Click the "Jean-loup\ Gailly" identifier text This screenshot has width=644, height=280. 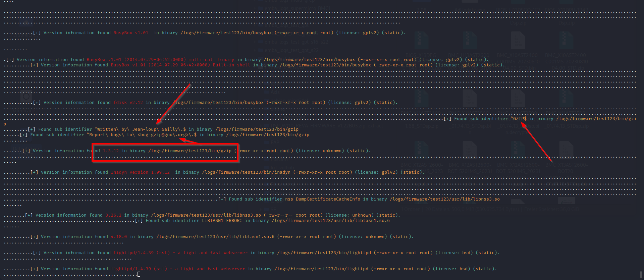155,129
